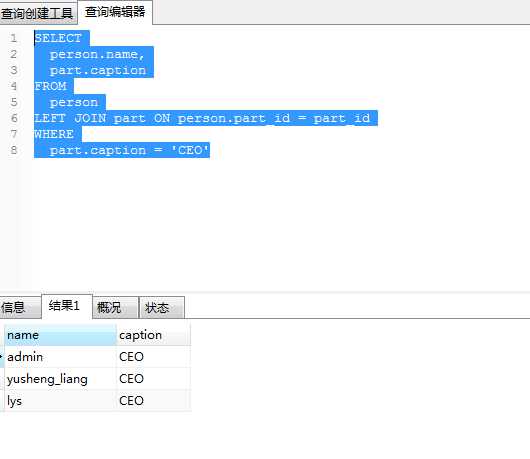Image resolution: width=530 pixels, height=459 pixels.
Task: Open the 概况 tab
Action: point(115,308)
